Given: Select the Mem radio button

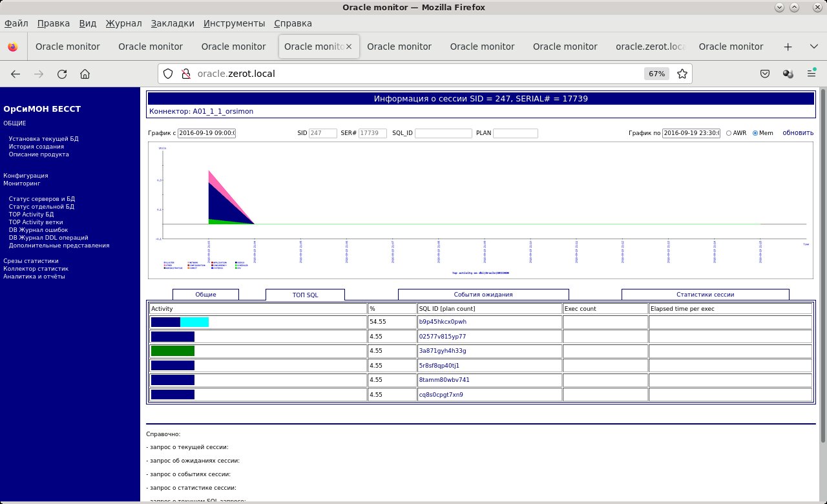Looking at the screenshot, I should click(755, 133).
